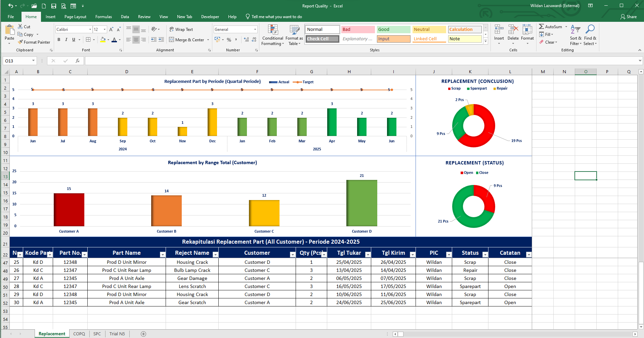Open Conditional Formatting menu
Screen dimensions: 644x338
(x=272, y=35)
